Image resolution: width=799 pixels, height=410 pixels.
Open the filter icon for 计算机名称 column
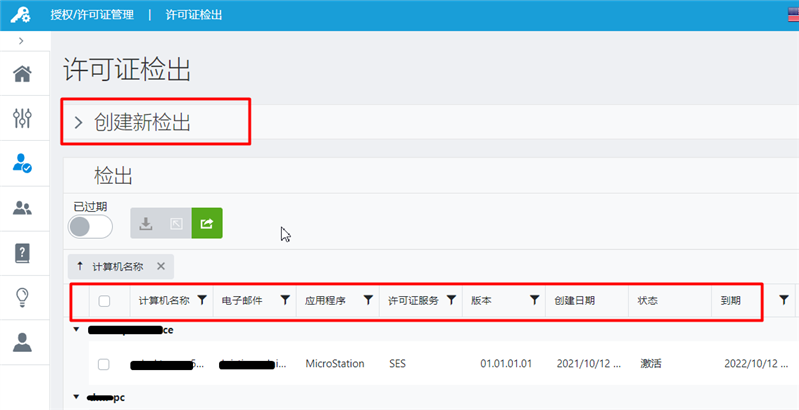[x=202, y=300]
